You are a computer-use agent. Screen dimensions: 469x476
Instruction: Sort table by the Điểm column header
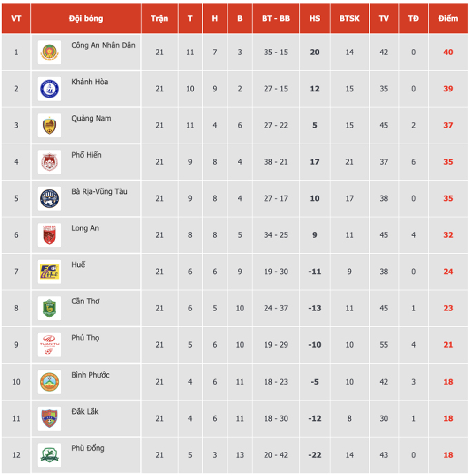click(x=448, y=18)
